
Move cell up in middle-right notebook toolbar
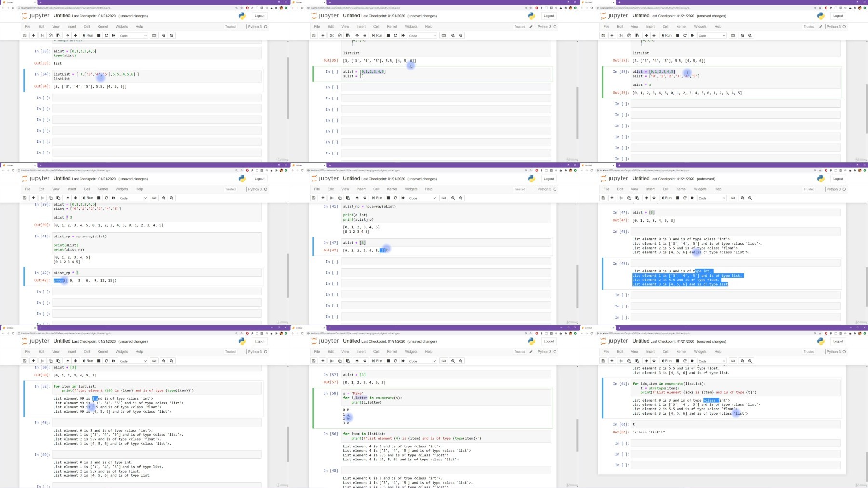[x=646, y=198]
